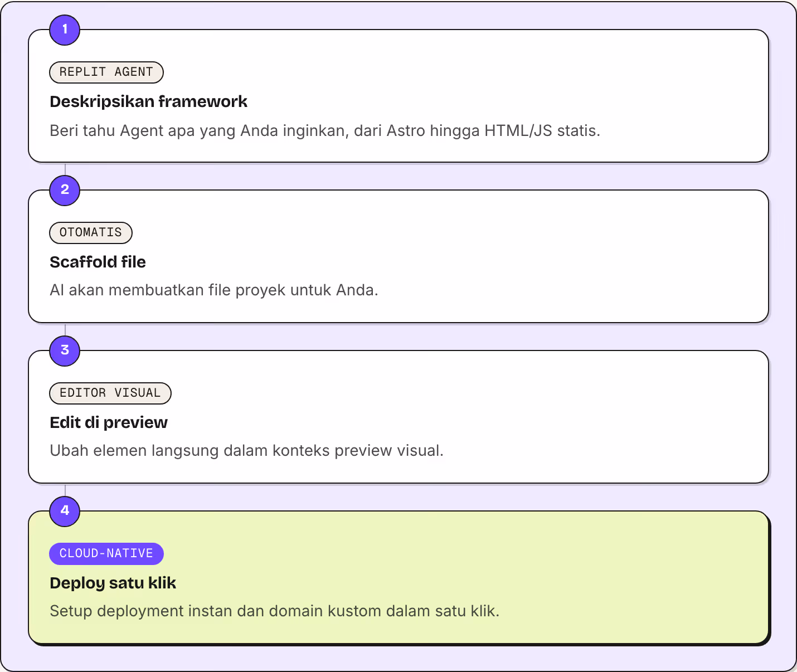Click the text Setup deployment instan dan domain

(x=275, y=611)
